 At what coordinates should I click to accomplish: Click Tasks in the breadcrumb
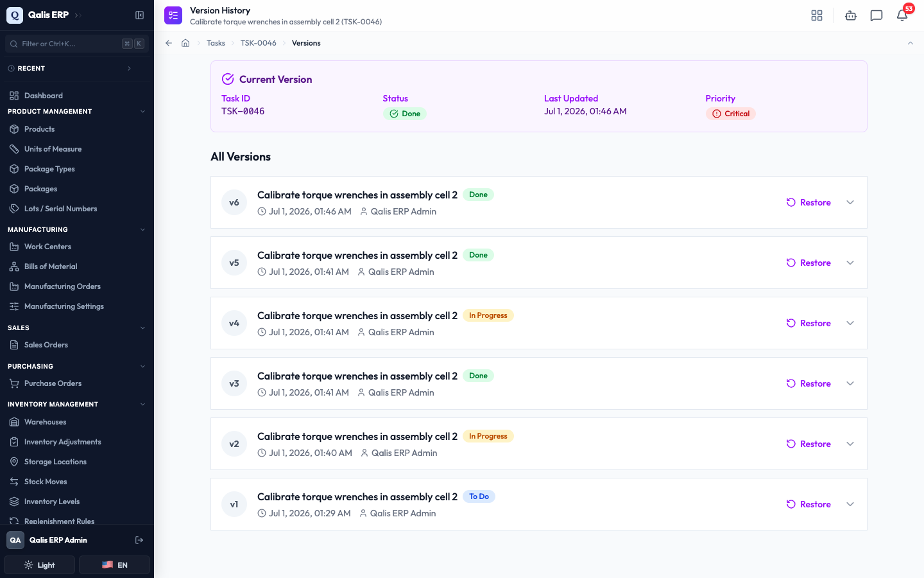tap(216, 43)
